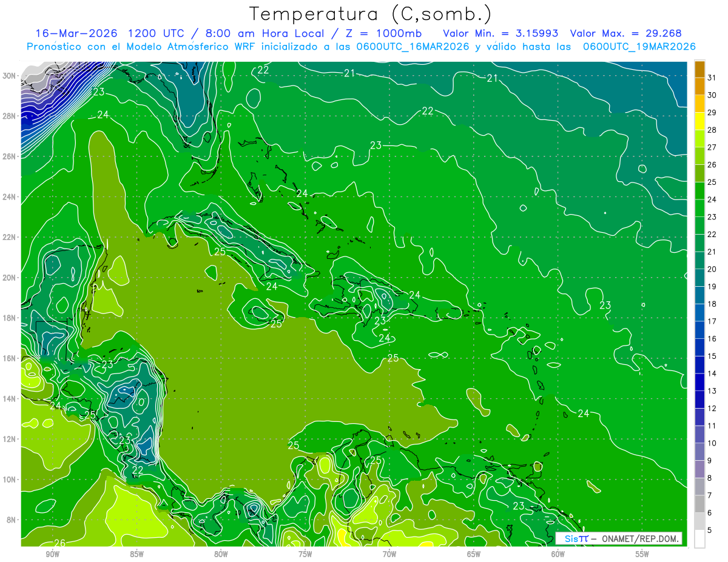Screen dimensions: 728x562
Task: Click the 65W longitude axis label
Action: coord(474,554)
